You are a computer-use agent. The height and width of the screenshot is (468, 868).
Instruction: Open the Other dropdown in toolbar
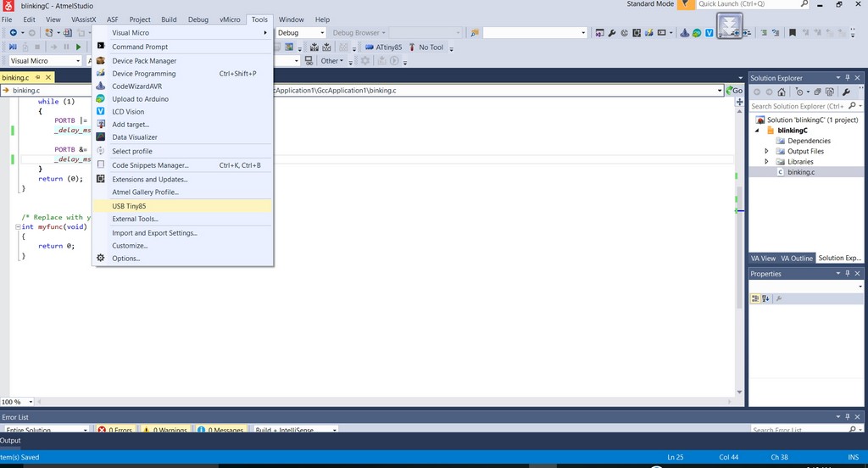[332, 61]
